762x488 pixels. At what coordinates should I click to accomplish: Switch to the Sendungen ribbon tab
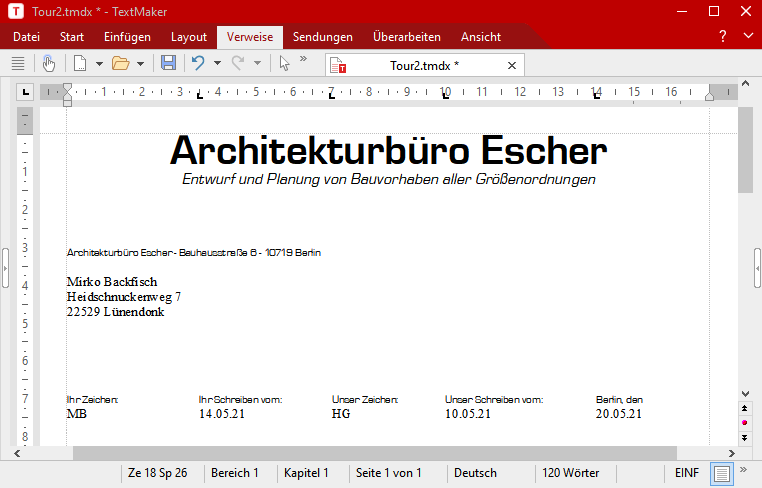coord(322,37)
